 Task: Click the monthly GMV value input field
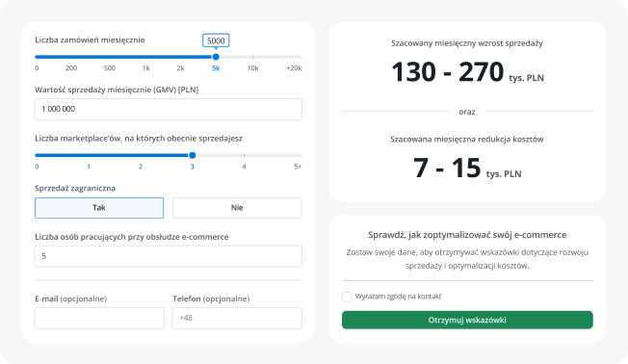coord(169,110)
